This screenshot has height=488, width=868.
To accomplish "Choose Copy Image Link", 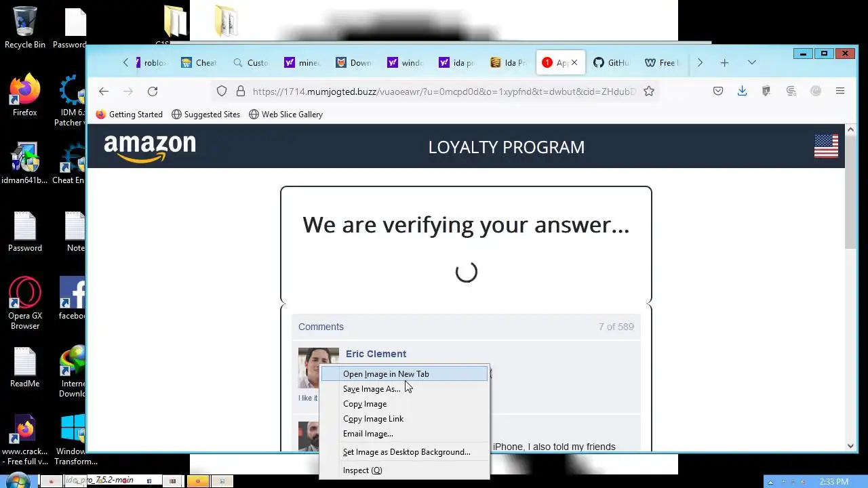I will click(x=404, y=419).
